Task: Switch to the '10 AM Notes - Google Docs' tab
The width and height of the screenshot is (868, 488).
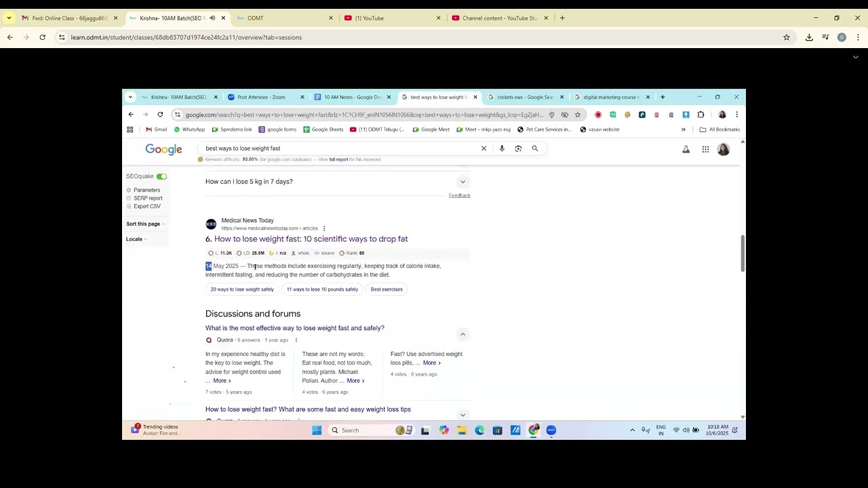Action: click(x=353, y=97)
